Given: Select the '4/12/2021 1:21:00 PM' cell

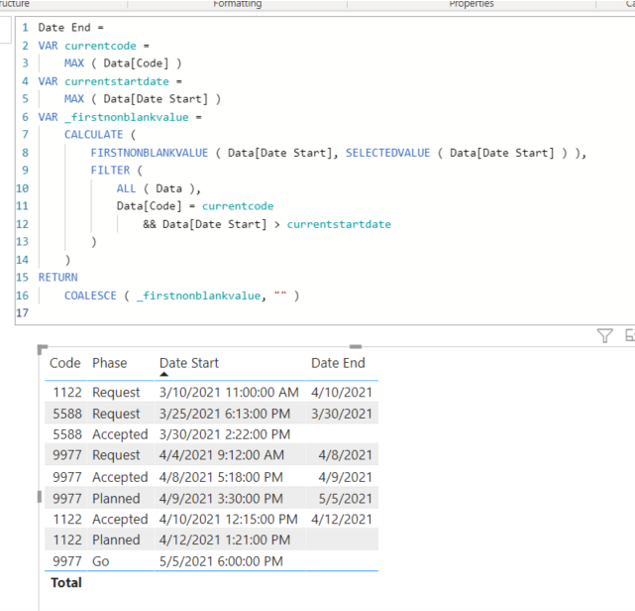Looking at the screenshot, I should pyautogui.click(x=225, y=540).
